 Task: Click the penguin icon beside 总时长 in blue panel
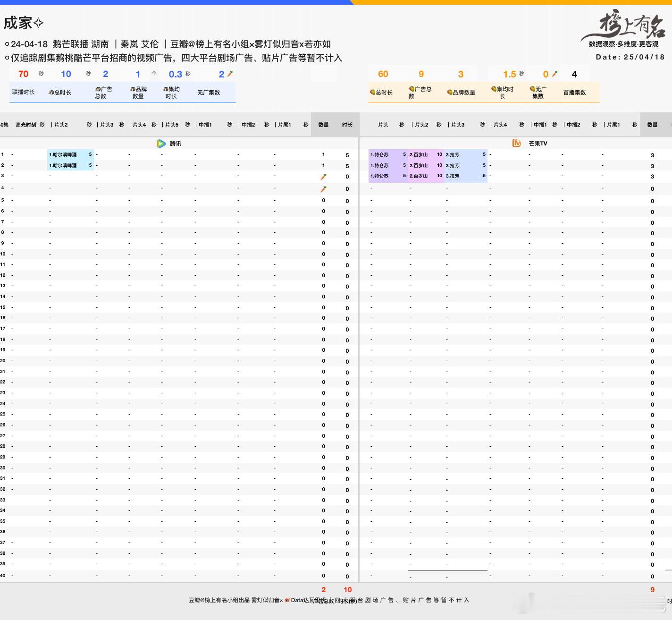pos(51,93)
